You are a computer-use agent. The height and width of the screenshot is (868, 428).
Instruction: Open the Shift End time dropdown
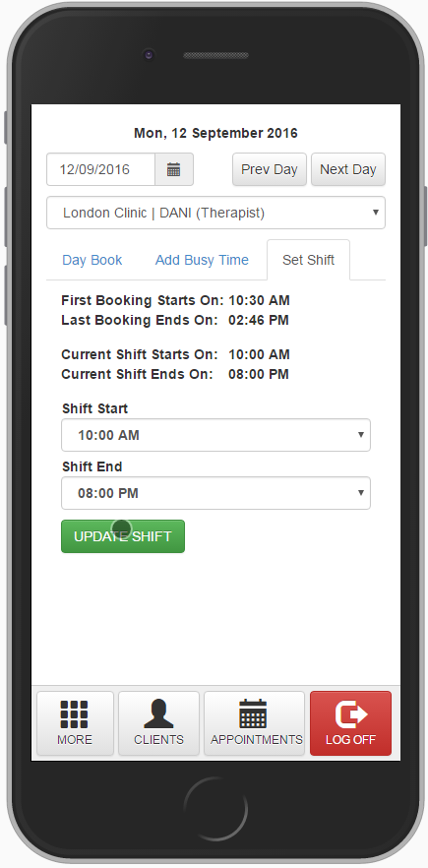[215, 493]
